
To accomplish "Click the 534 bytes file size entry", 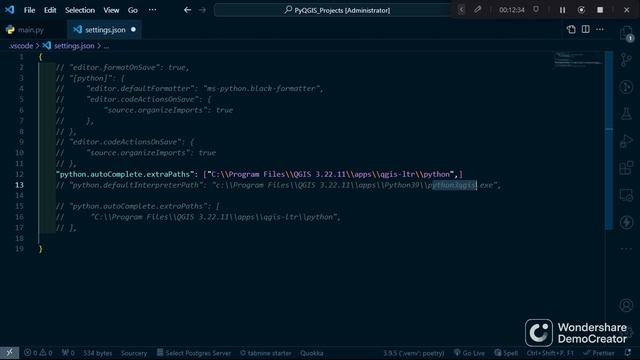I will 98,353.
